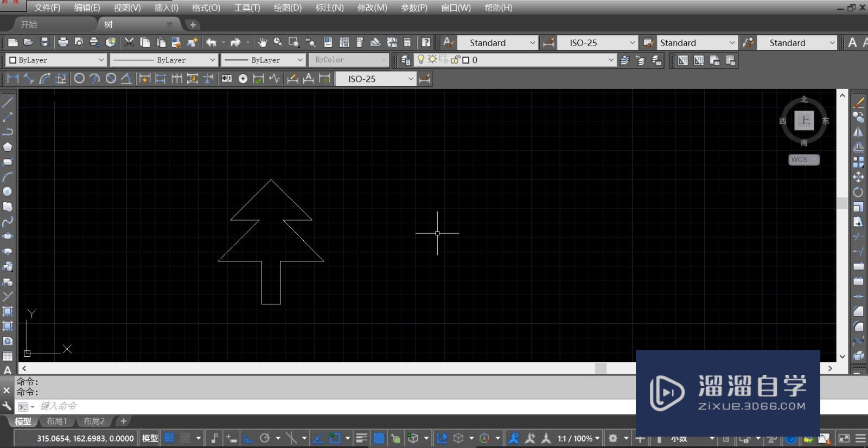Screen dimensions: 868x448
Task: Select the Polygon draw tool
Action: [x=8, y=146]
